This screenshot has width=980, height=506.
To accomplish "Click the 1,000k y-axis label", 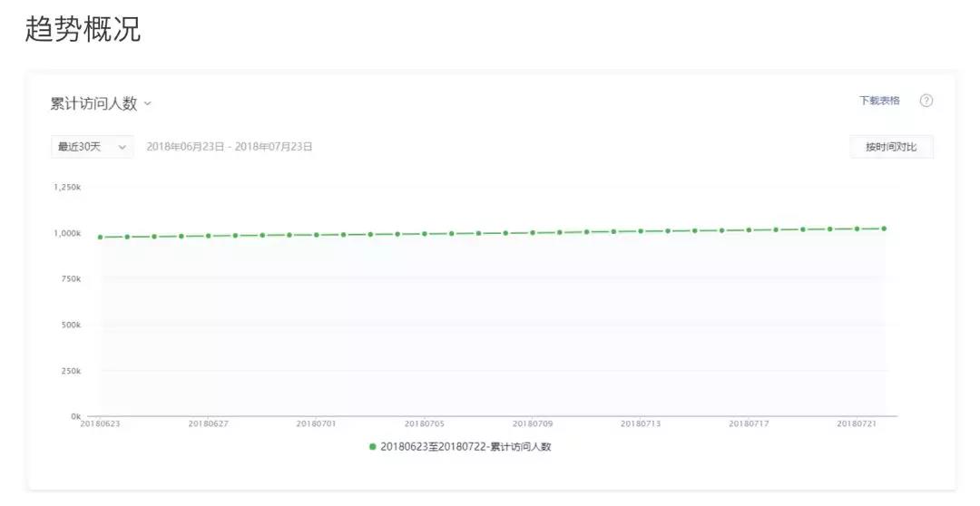I will coord(67,233).
